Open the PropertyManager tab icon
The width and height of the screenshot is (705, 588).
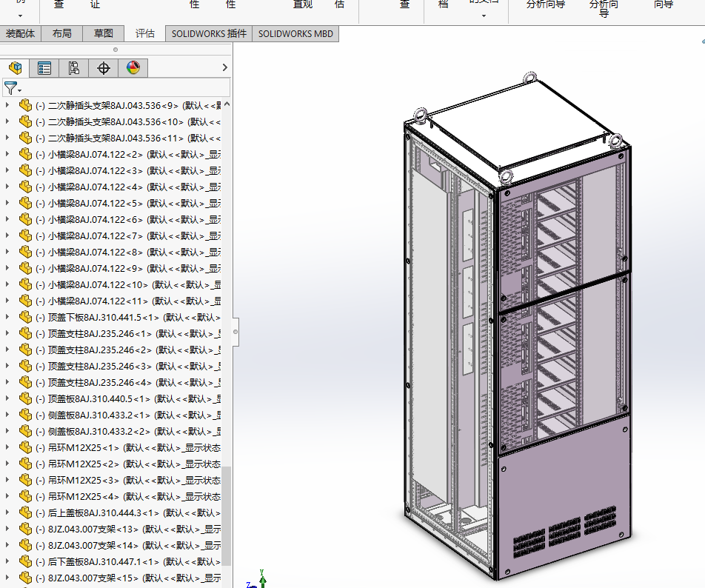(x=44, y=68)
